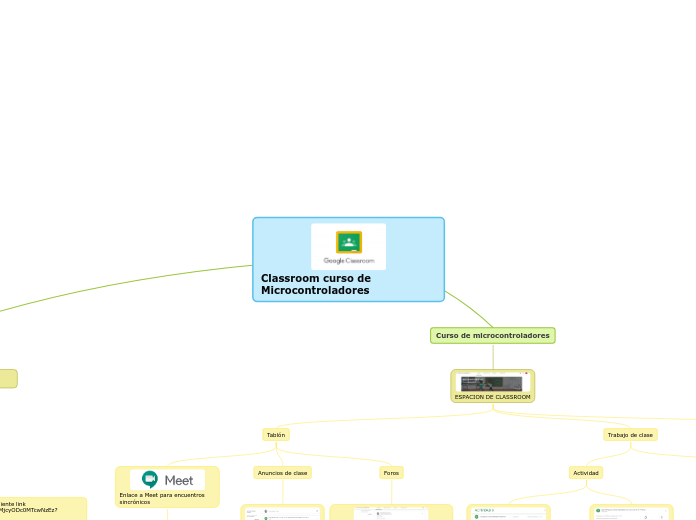Select the Actividad node
The image size is (696, 520).
click(x=586, y=473)
